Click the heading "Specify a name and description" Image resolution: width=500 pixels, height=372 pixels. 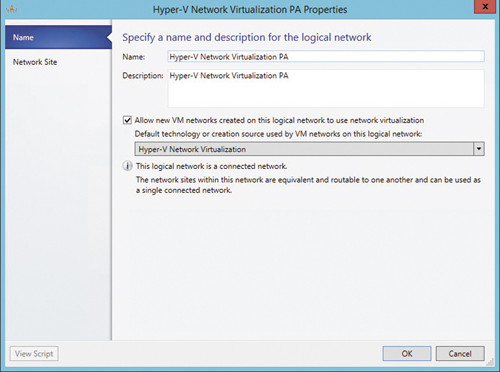tap(247, 37)
